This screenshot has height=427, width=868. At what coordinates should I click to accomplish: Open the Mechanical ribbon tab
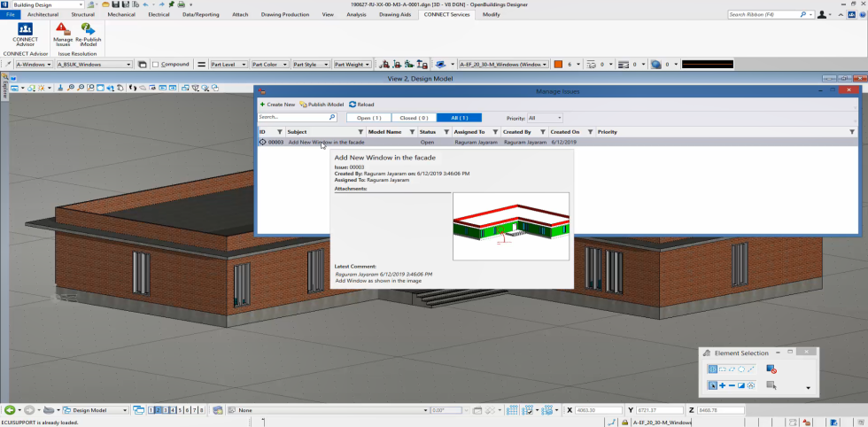[x=121, y=14]
